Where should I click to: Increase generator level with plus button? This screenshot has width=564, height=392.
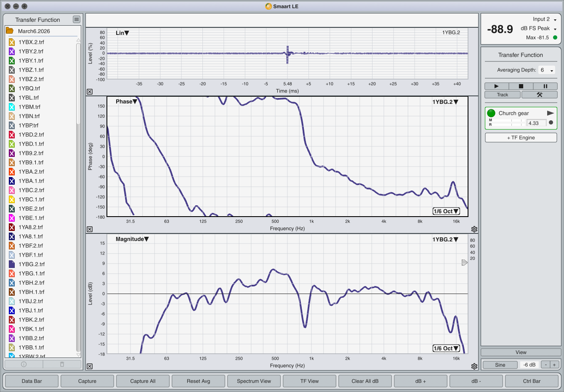(x=554, y=365)
